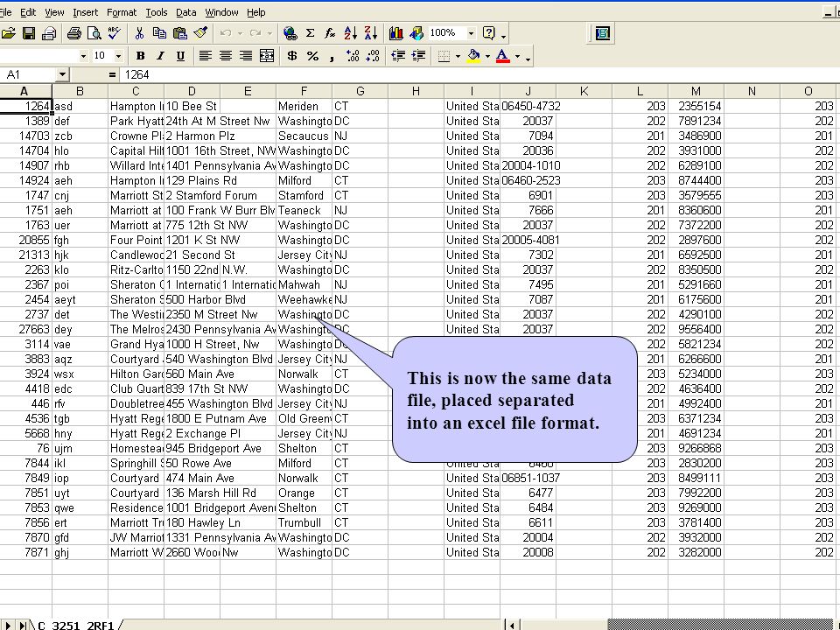Screen dimensions: 840x630
Task: Click Decrease Decimal icon
Action: tap(374, 56)
